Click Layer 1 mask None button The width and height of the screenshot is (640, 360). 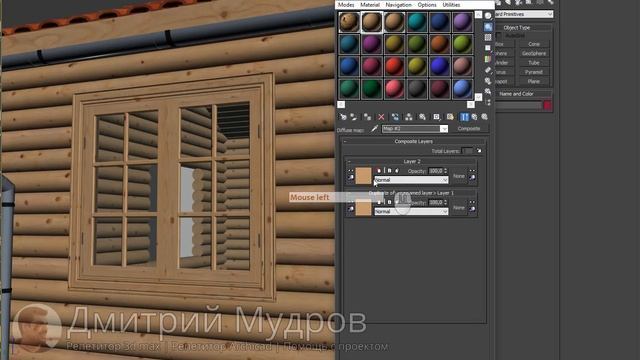(x=459, y=207)
